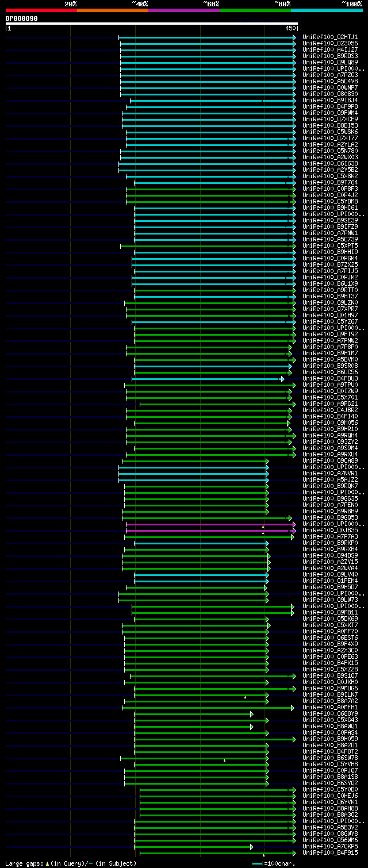This screenshot has height=868, width=368.
Task: Click the arrowhead ending the Q9M811 alignment
Action: 293,613
